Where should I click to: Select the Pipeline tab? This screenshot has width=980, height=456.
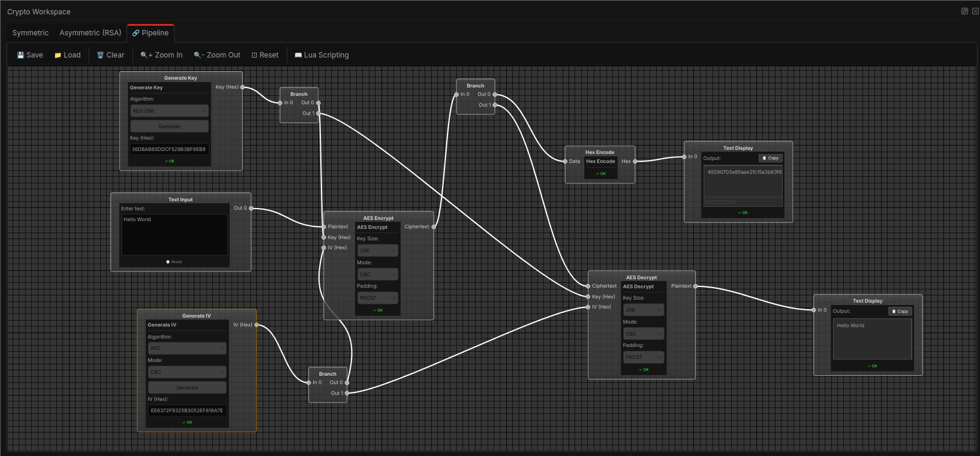point(151,33)
